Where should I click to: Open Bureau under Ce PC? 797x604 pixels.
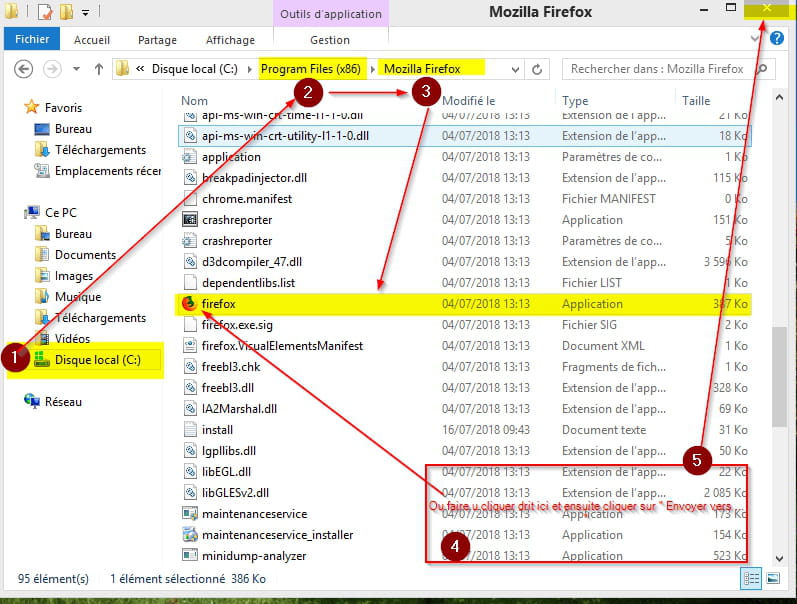point(73,234)
